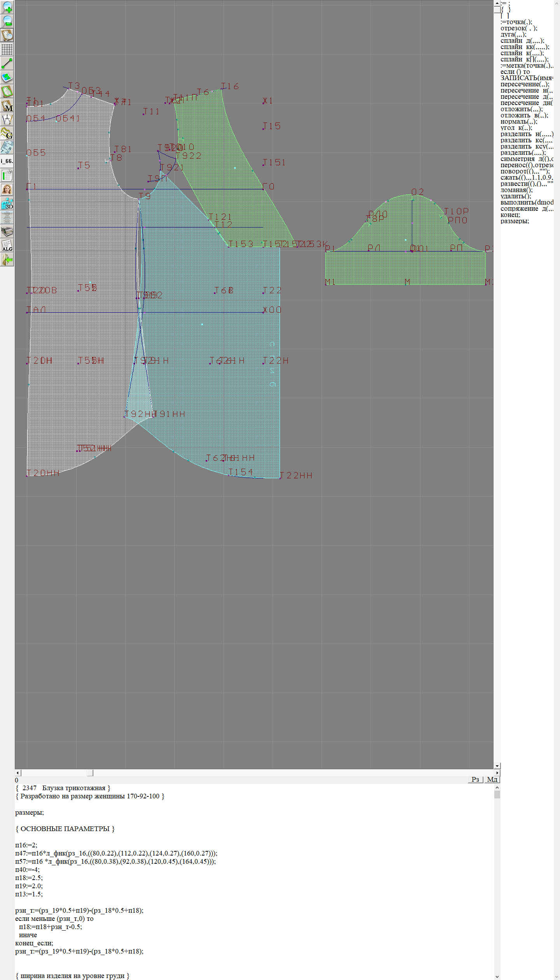Click the zoom in magnifier icon
The height and width of the screenshot is (980, 560).
(x=7, y=7)
